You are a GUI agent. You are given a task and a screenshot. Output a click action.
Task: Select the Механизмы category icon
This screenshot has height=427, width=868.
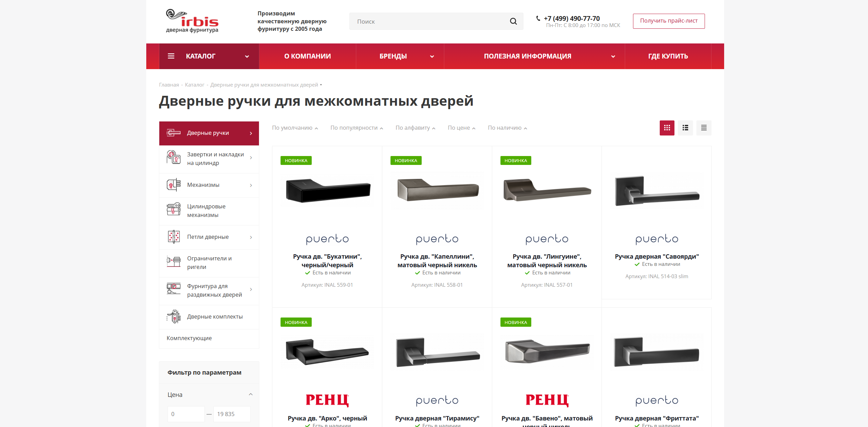click(174, 185)
